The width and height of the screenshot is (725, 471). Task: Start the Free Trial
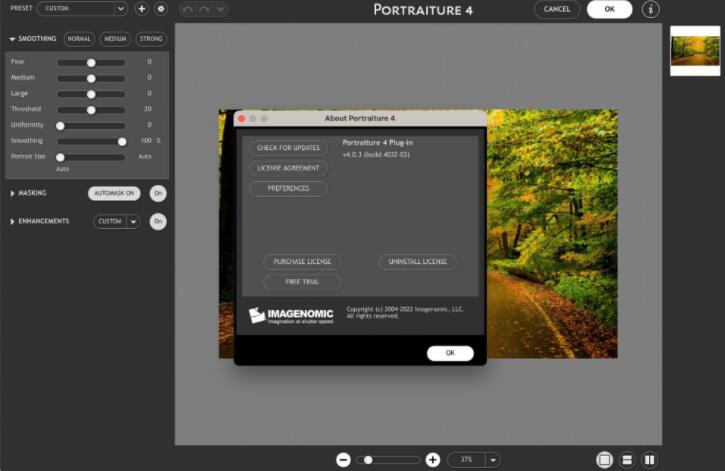pos(302,282)
